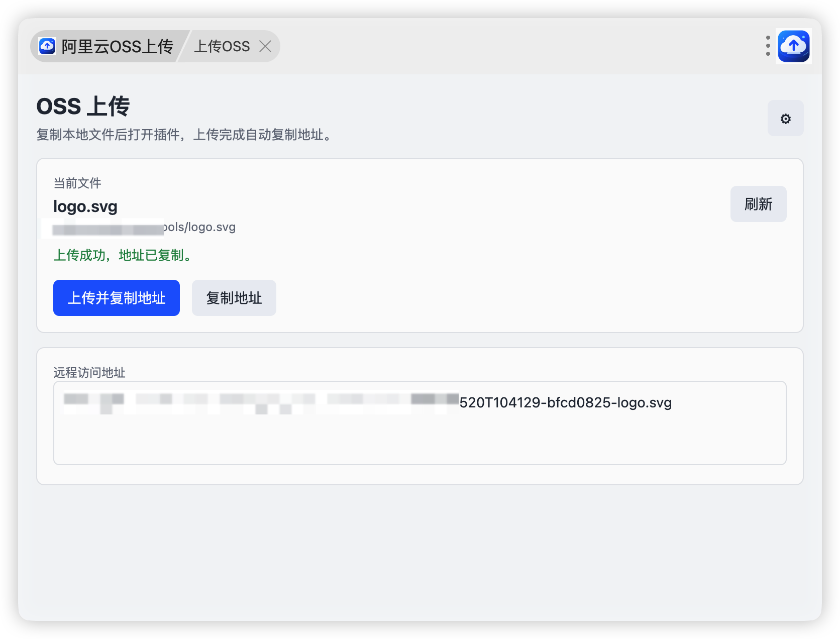Click the three-dot more options icon
Screen dimensions: 840x639
point(768,46)
